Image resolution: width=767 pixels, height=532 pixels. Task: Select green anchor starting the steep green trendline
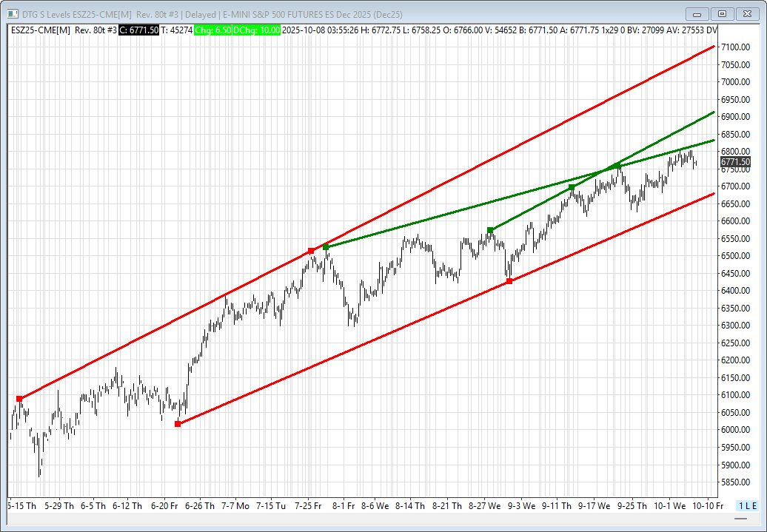490,230
